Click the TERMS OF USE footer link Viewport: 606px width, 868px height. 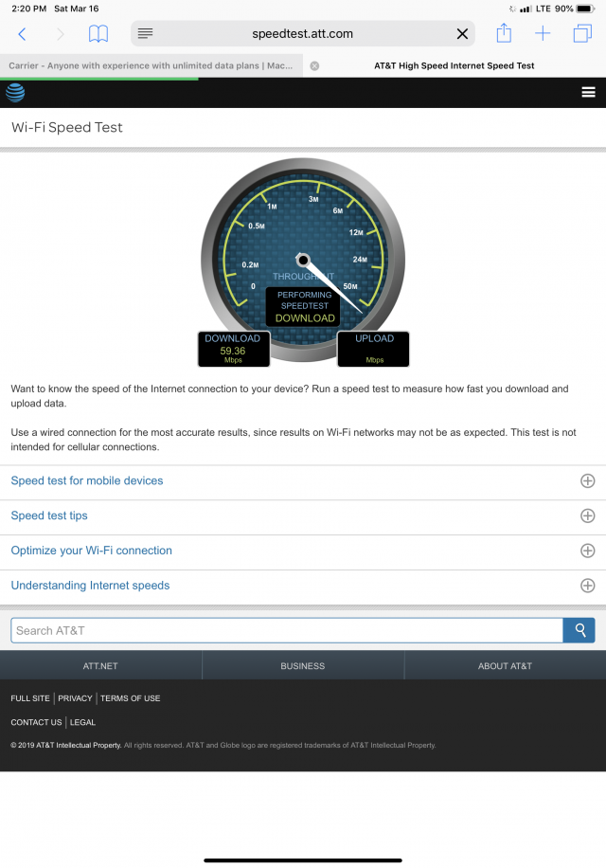coord(131,698)
